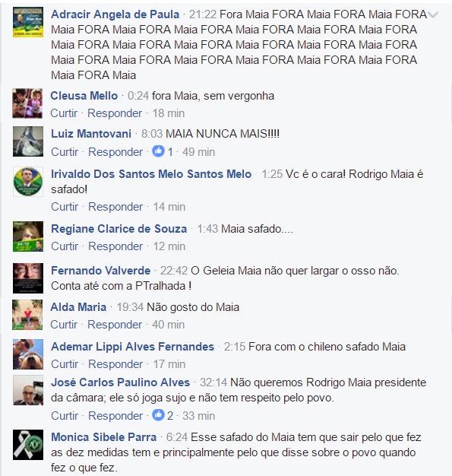The width and height of the screenshot is (452, 476).
Task: Click Curtir under Alda Maria's comment
Action: (x=64, y=325)
